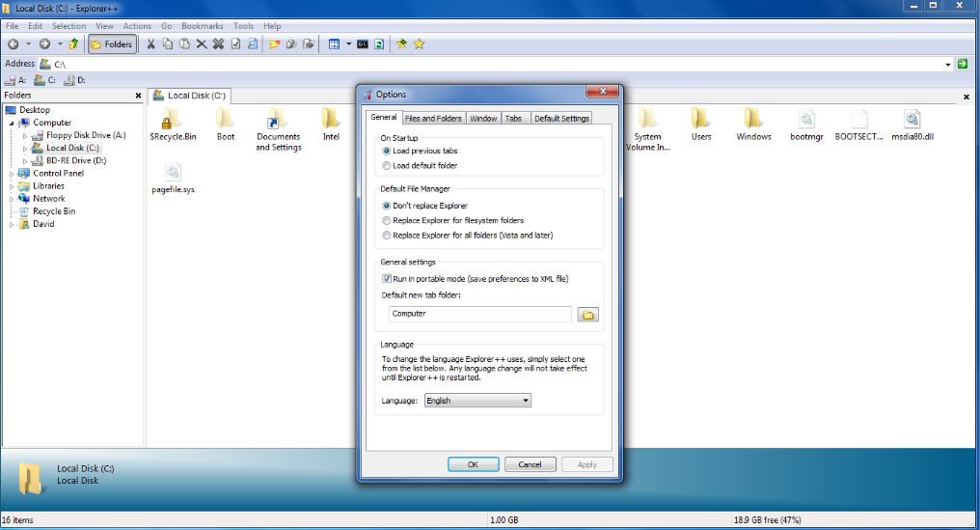Go back with the Back arrow
980x530 pixels.
coord(14,43)
